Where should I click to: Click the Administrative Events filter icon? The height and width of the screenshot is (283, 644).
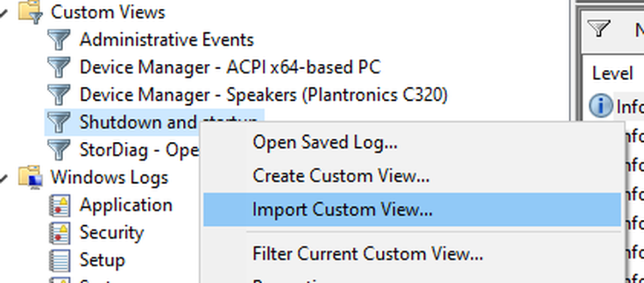click(x=58, y=40)
